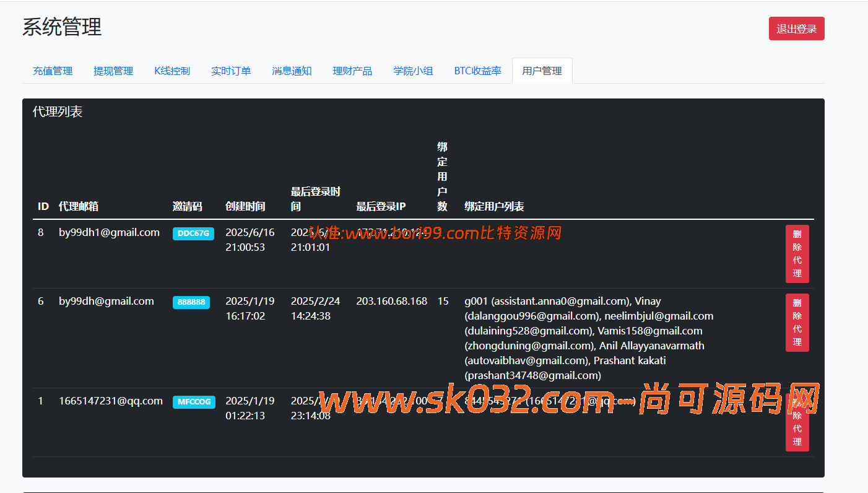
Task: Open the BTC收益率 tab
Action: [x=477, y=71]
